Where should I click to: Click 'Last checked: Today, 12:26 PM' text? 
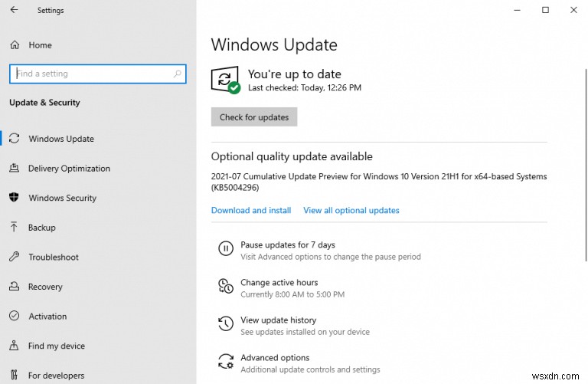[305, 87]
